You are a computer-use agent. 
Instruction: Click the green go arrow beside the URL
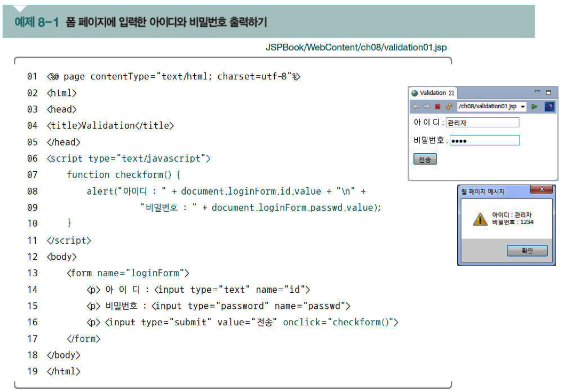[x=535, y=106]
